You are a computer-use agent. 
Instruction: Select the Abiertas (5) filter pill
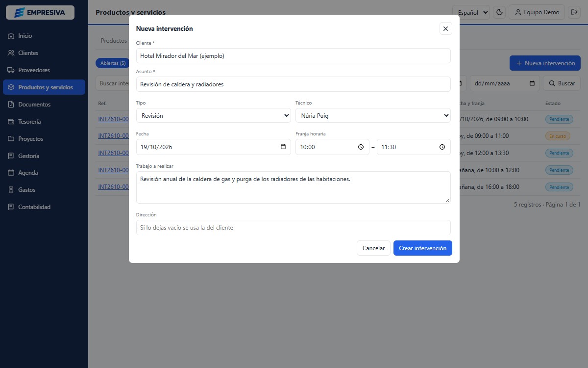click(113, 63)
